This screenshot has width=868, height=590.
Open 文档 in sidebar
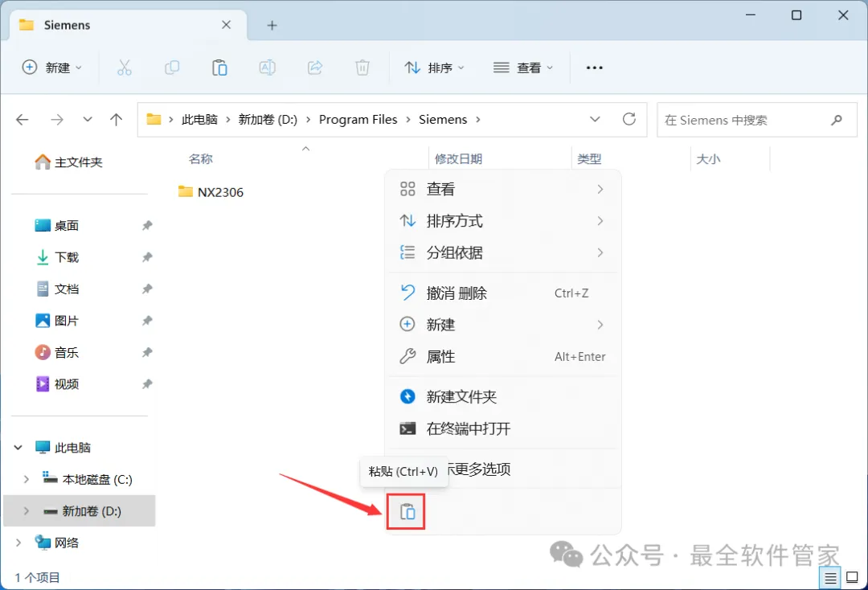point(57,289)
